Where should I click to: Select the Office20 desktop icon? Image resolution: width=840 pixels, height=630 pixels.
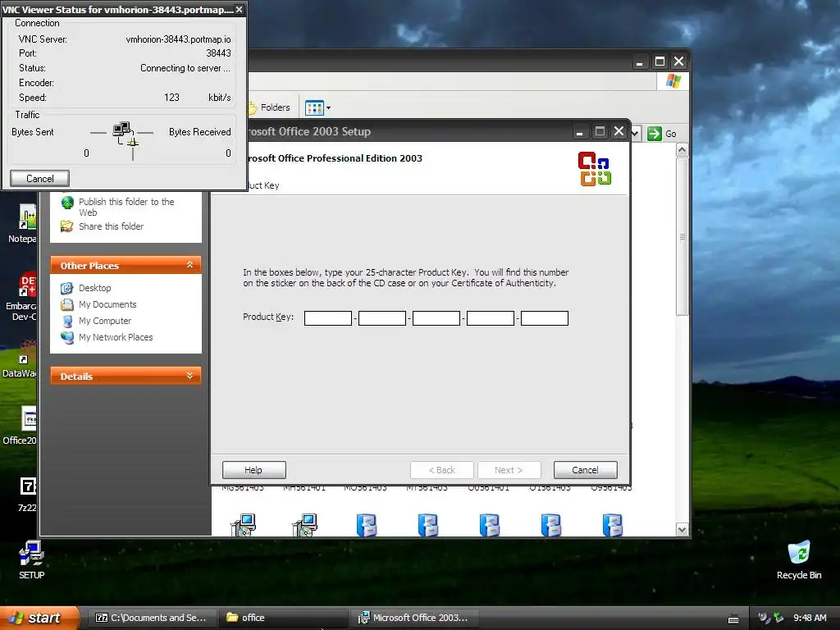(21, 426)
